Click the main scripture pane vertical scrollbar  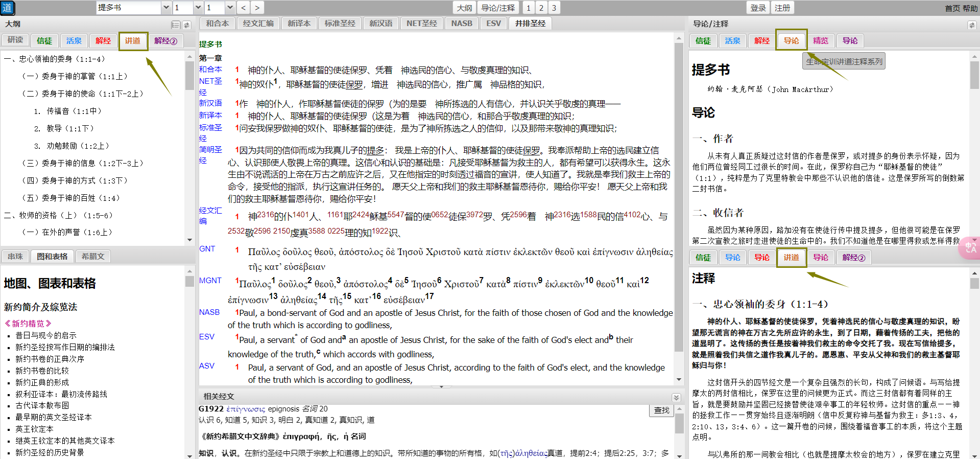coord(679,204)
